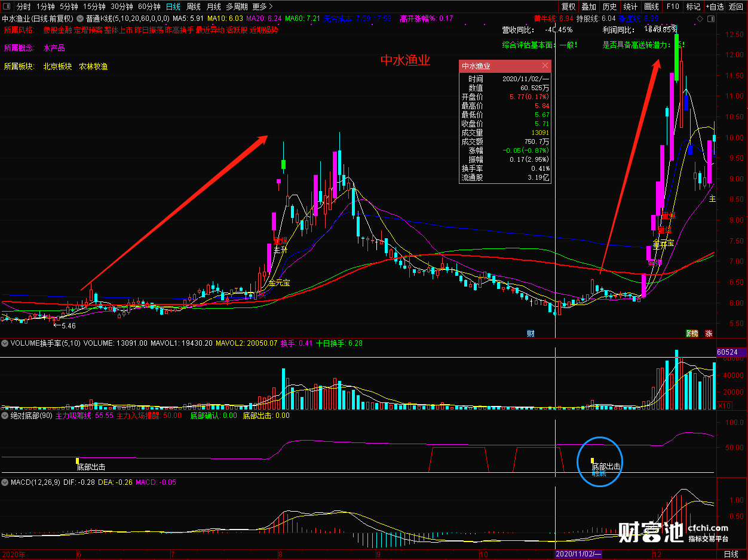Click the X10 volume scale label
748x560 pixels.
(x=724, y=405)
